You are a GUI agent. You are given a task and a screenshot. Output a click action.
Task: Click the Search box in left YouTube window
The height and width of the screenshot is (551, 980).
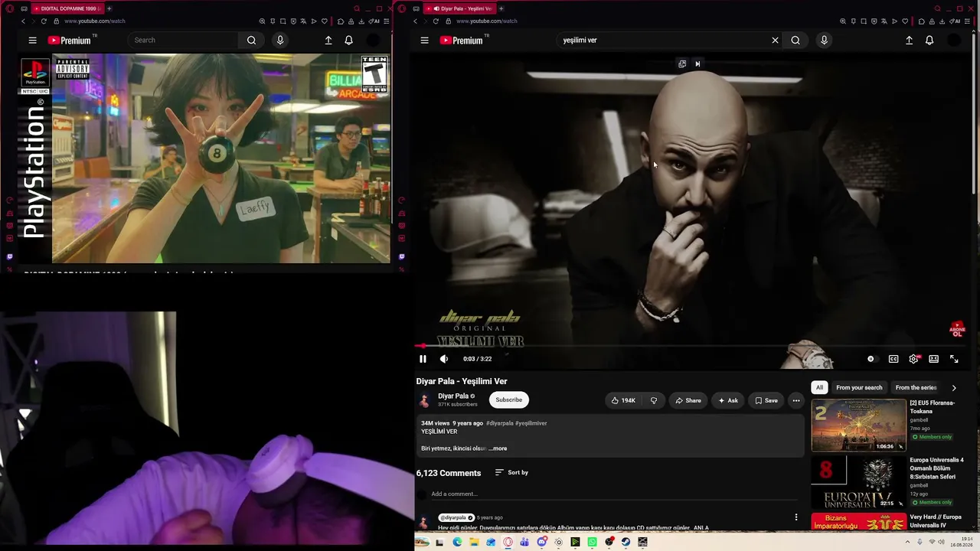[x=184, y=41]
